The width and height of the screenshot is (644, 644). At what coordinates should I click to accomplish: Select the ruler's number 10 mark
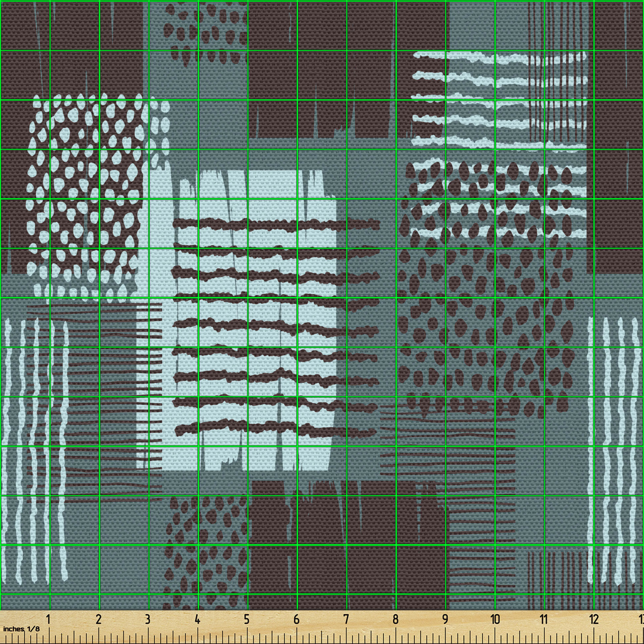495,619
